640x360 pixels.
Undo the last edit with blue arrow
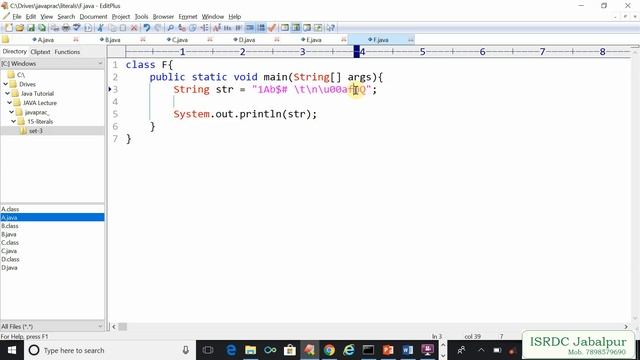tap(147, 28)
